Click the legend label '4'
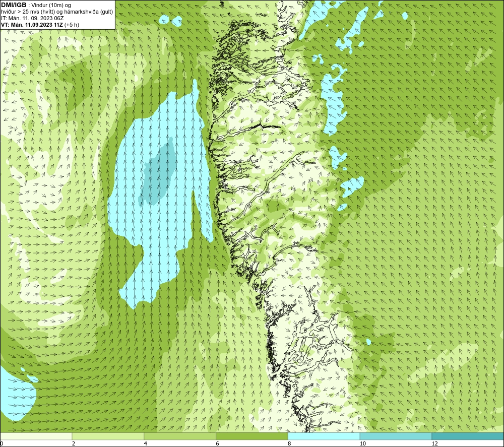Viewport: 504px width, 447px height. tap(146, 444)
